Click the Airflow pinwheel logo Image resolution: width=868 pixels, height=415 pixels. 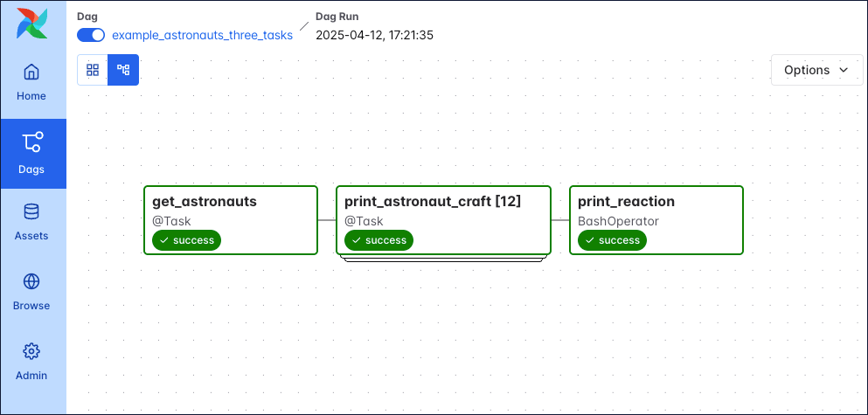pos(32,24)
